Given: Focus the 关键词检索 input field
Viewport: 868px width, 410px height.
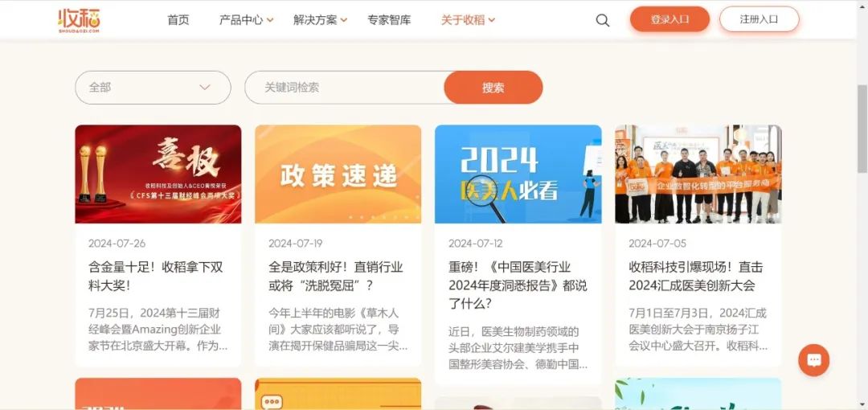Looking at the screenshot, I should [x=345, y=88].
